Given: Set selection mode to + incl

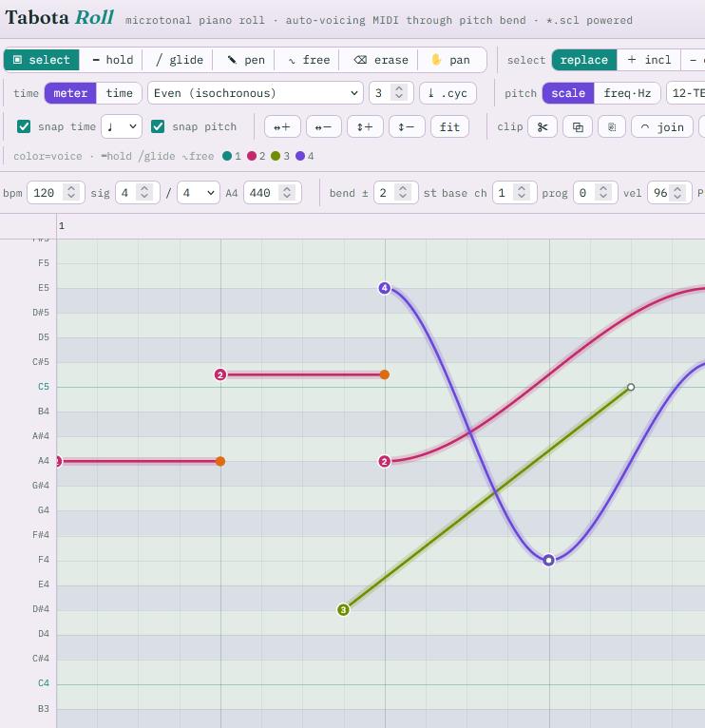Looking at the screenshot, I should click(x=649, y=60).
